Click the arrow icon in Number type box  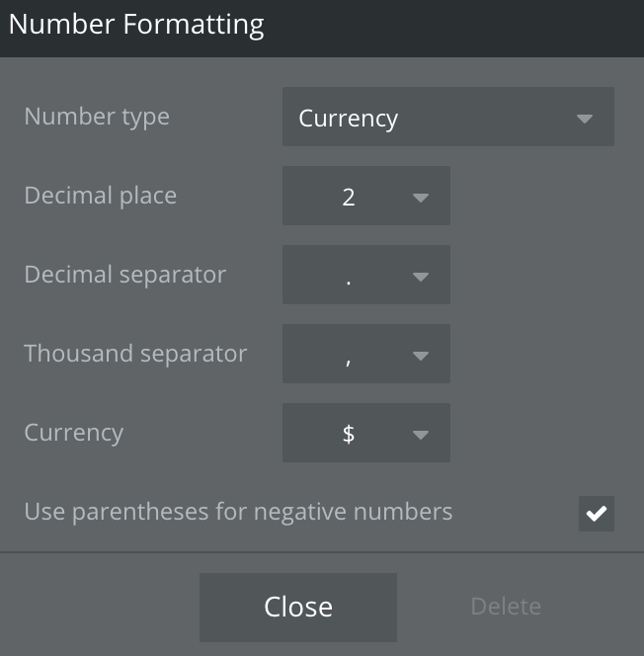click(584, 119)
